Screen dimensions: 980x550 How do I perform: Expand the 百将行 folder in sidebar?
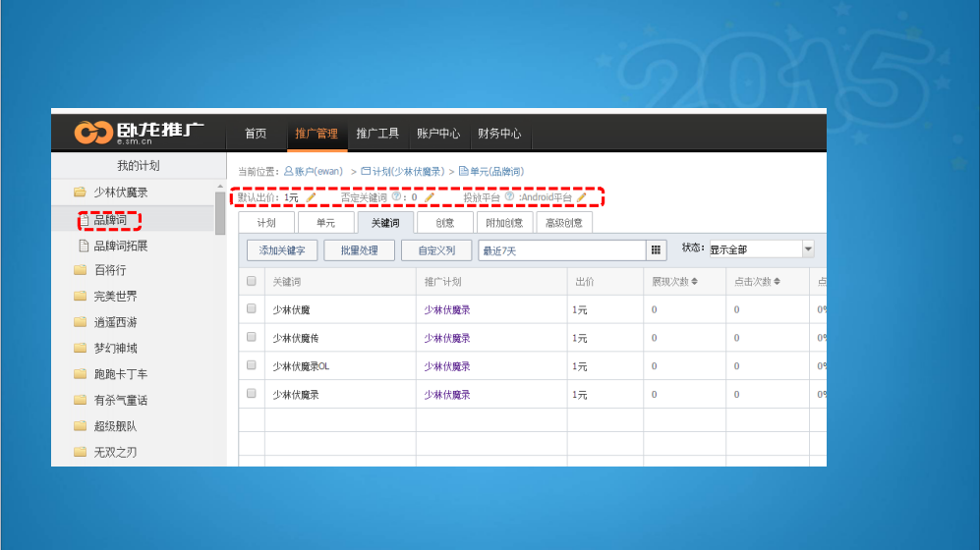click(81, 270)
